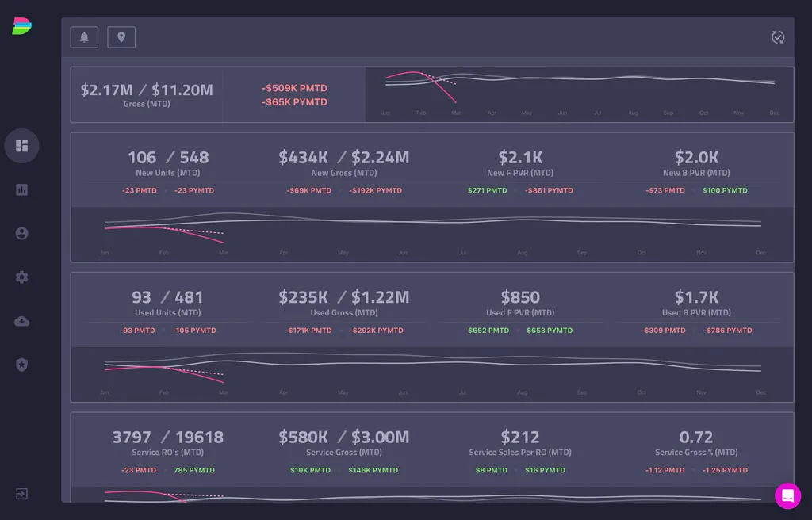Click the -$509K PMTD value
Screen dimensions: 812x520
[294, 88]
